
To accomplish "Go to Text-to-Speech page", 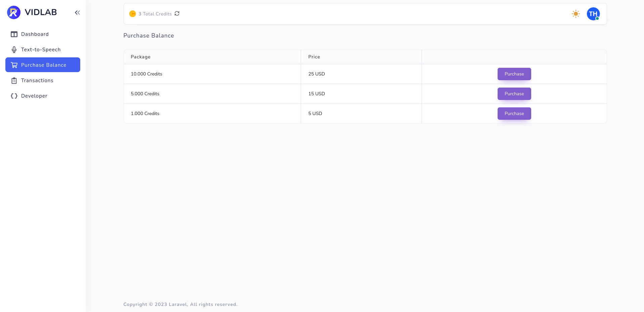I will coord(43,50).
